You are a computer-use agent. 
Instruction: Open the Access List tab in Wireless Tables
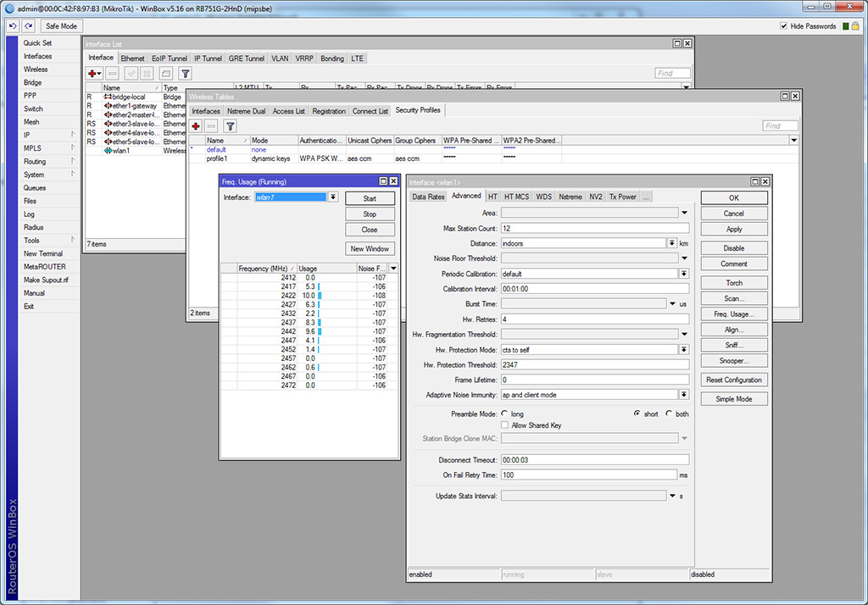[288, 111]
